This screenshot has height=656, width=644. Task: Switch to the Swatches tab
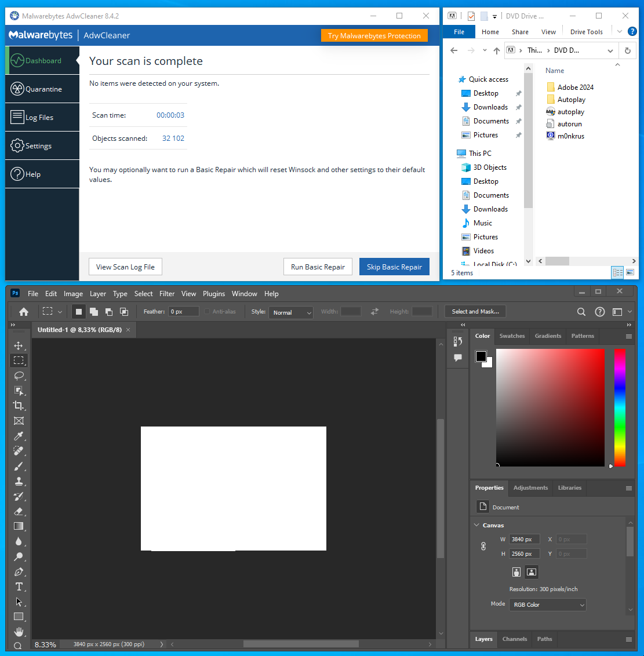tap(512, 336)
